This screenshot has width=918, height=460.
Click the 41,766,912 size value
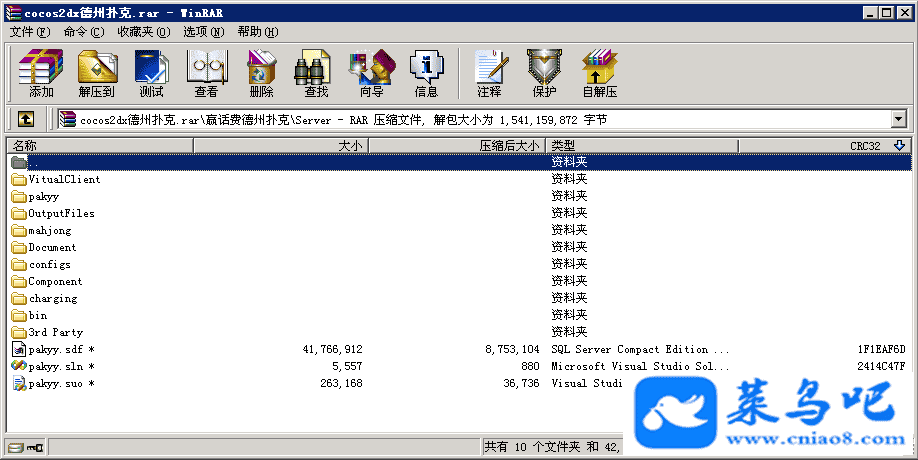332,349
